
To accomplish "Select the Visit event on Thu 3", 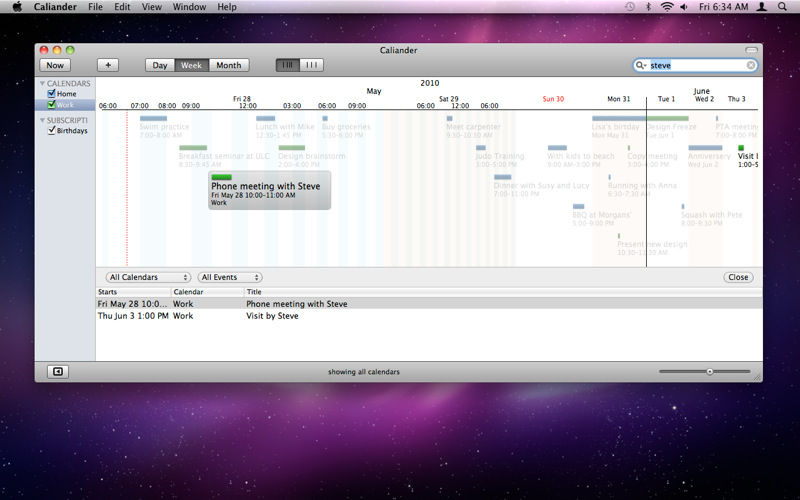I will [x=747, y=156].
